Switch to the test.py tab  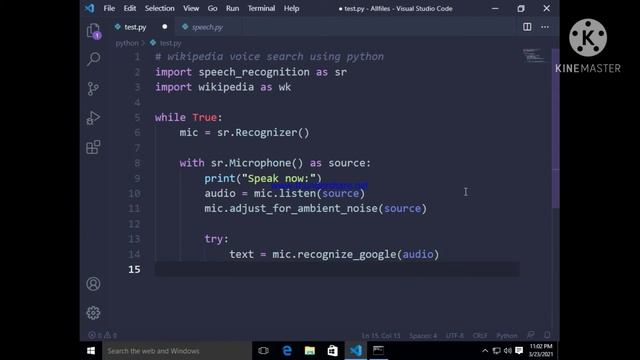135,27
